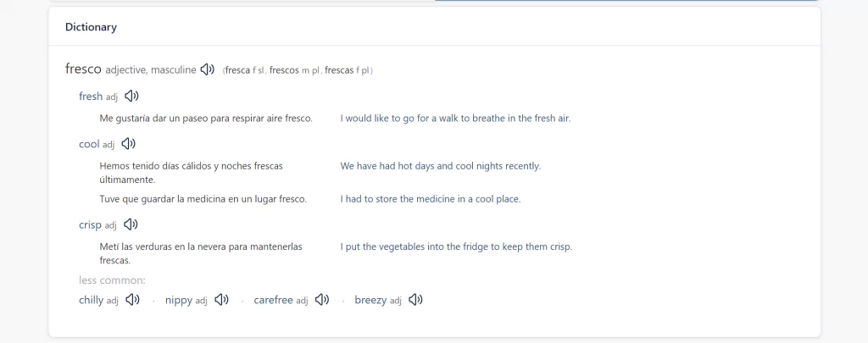The image size is (868, 343).
Task: Play audio for translation cool
Action: pyautogui.click(x=129, y=144)
